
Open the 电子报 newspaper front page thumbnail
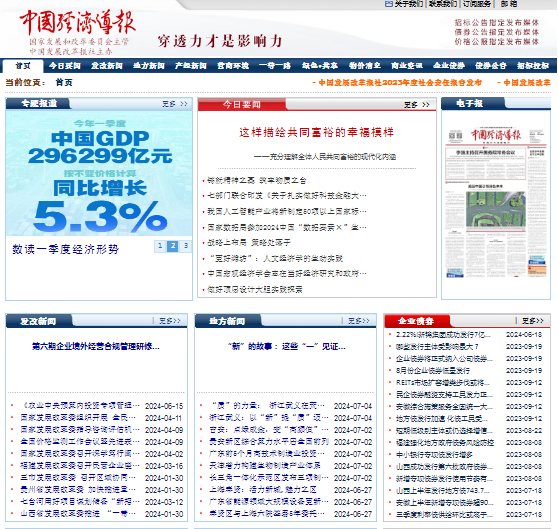496,202
